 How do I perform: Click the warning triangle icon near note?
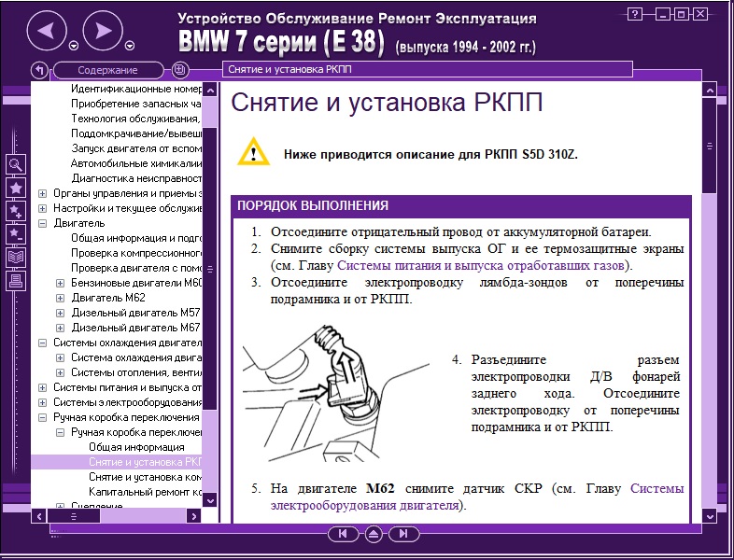(x=253, y=152)
